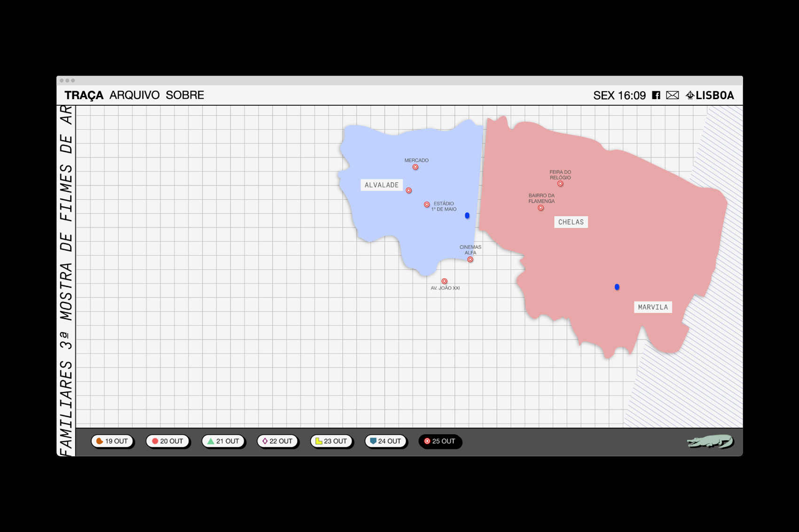Toggle the 19 OUT date filter
This screenshot has height=532, width=799.
point(112,441)
